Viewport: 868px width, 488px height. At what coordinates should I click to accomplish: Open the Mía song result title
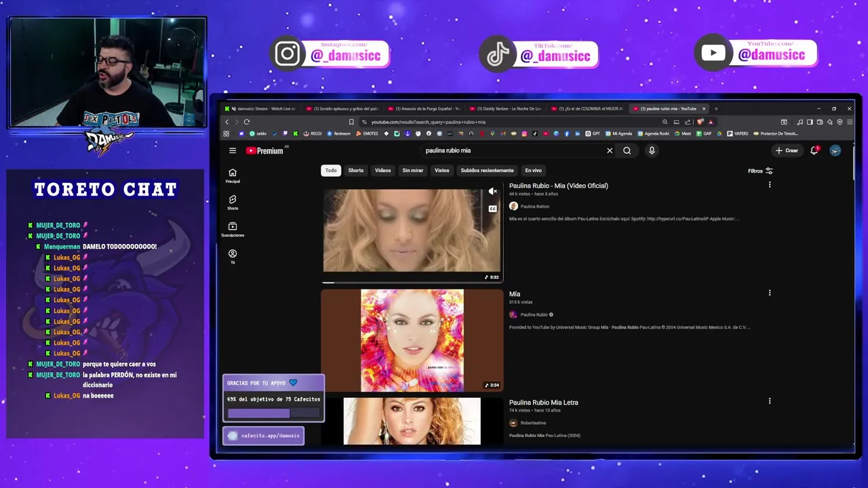515,294
